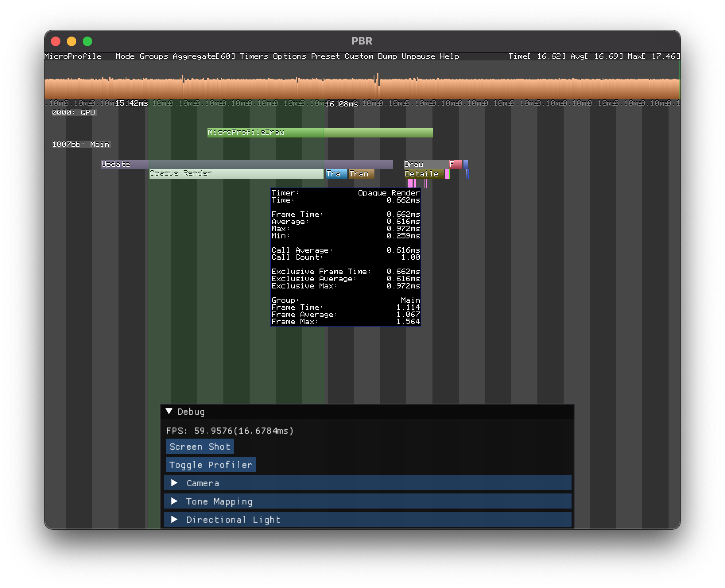725x588 pixels.
Task: Open the Mode menu
Action: click(125, 56)
